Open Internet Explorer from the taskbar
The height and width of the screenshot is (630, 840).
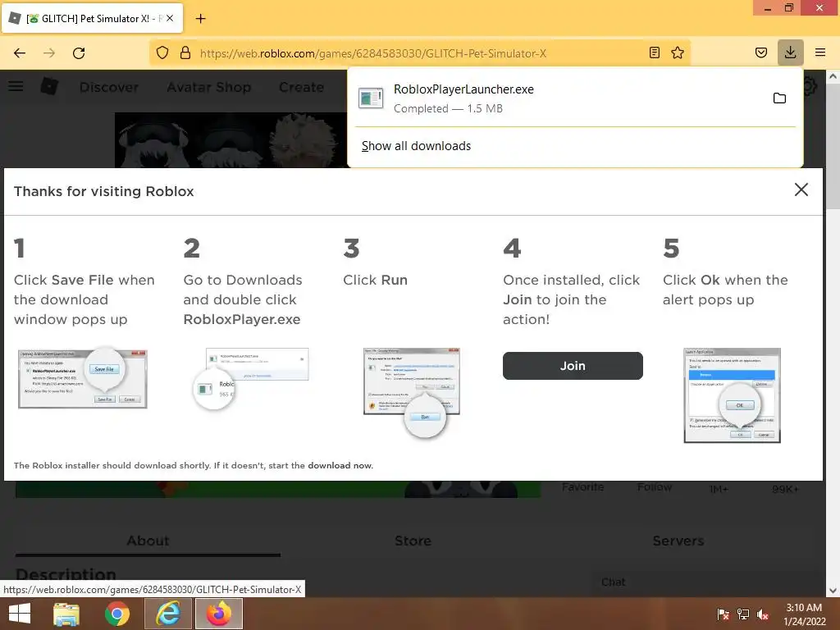167,614
